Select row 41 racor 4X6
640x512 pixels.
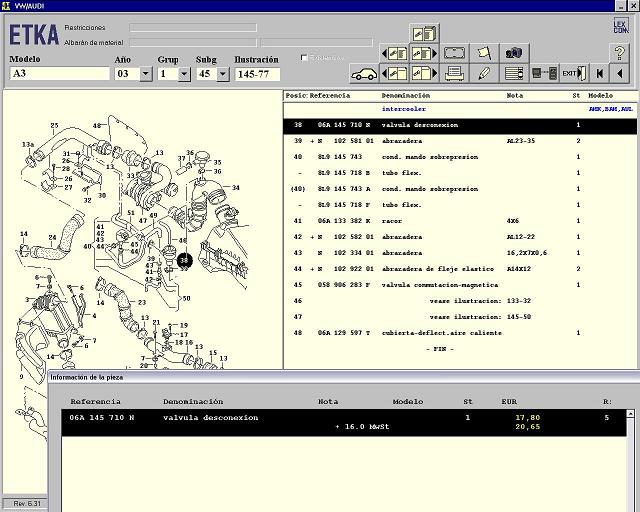pos(460,221)
